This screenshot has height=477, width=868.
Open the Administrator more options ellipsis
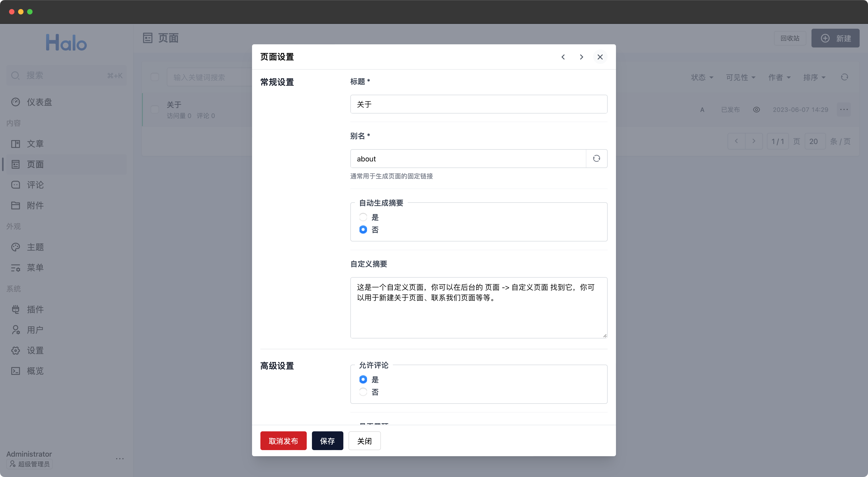tap(120, 459)
